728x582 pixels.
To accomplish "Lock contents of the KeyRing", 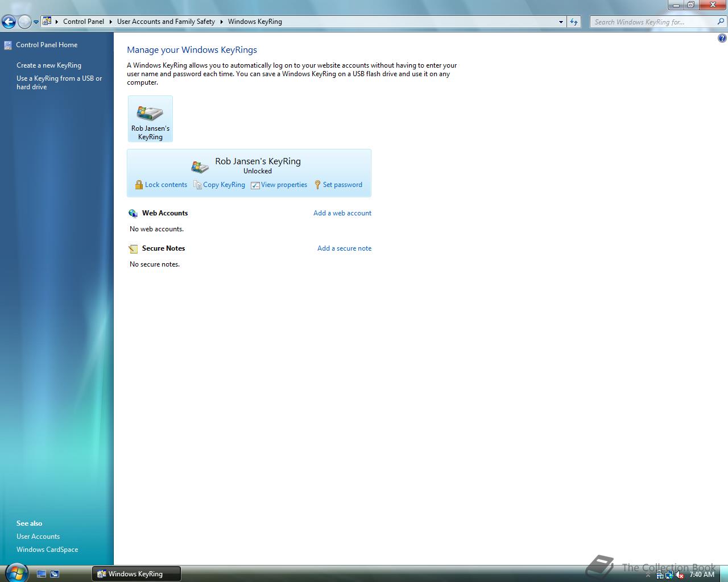I will click(x=166, y=185).
